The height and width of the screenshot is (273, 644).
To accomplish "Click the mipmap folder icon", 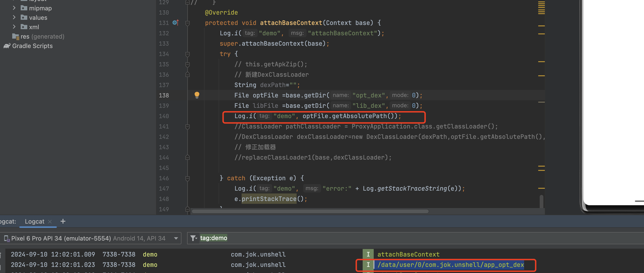I will coord(24,8).
